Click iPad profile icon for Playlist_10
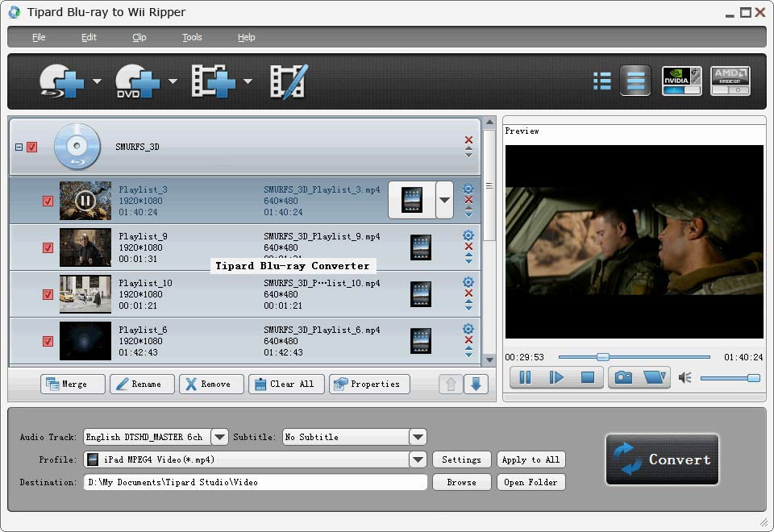 (421, 294)
